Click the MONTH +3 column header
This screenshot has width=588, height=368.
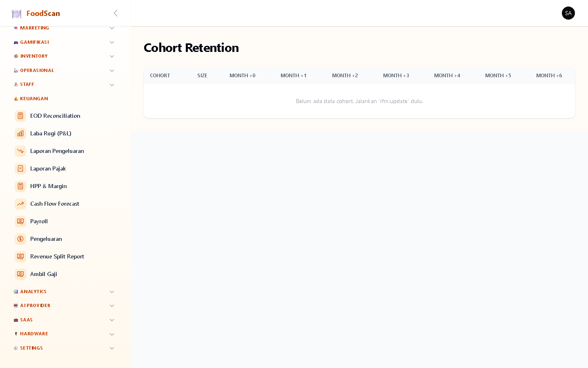(396, 76)
